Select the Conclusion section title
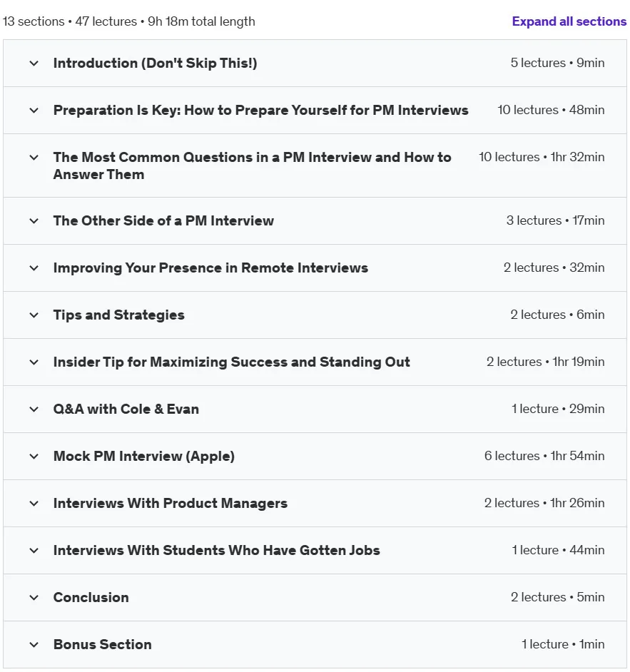The width and height of the screenshot is (630, 672). point(91,597)
